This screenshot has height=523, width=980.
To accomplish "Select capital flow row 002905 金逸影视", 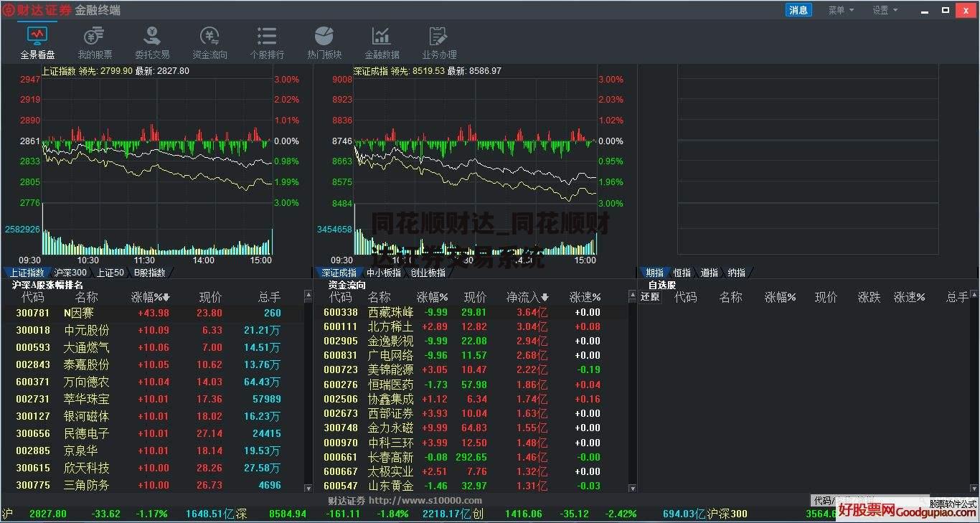I will pyautogui.click(x=473, y=341).
